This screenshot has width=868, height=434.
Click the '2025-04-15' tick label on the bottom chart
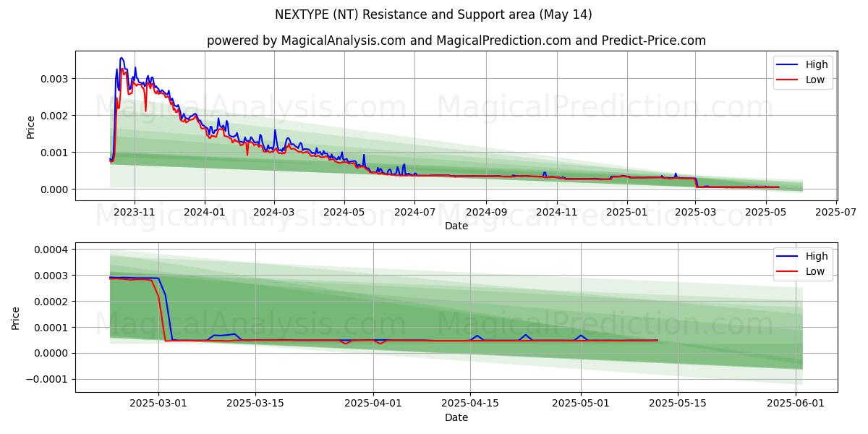pyautogui.click(x=470, y=404)
